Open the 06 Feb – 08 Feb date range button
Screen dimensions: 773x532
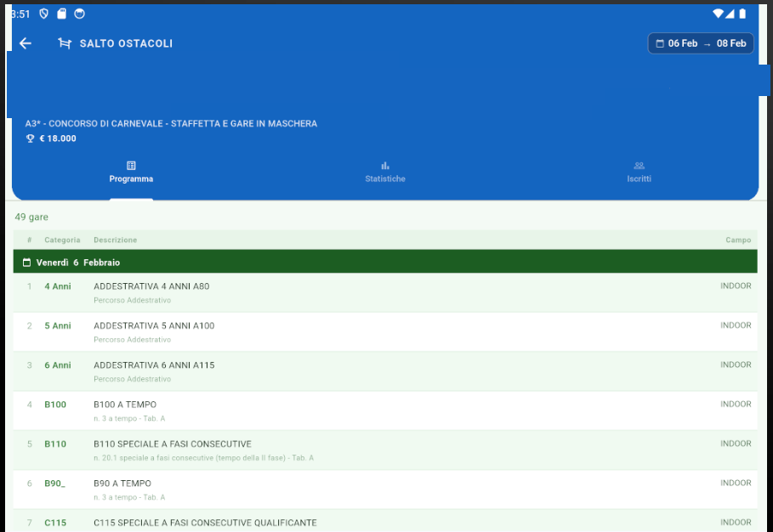tap(701, 43)
